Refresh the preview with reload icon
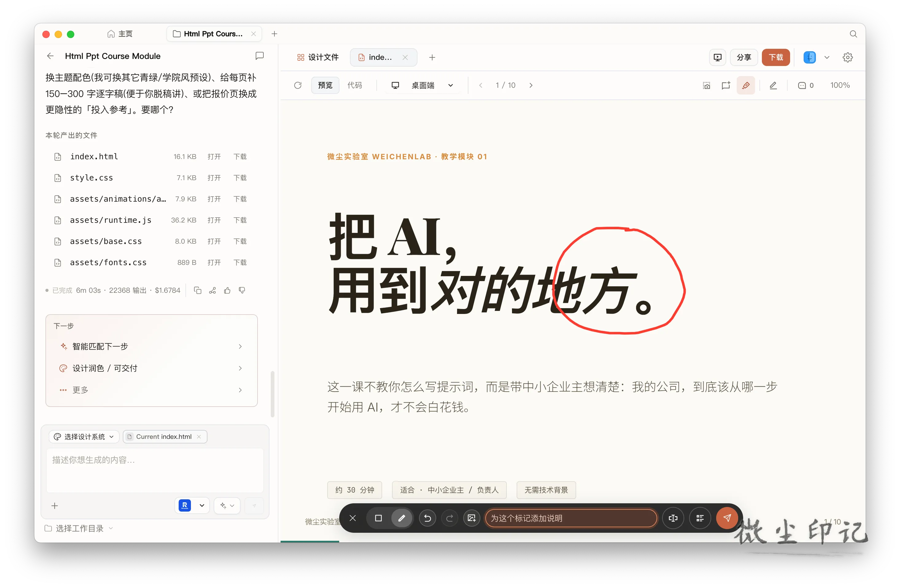Screen dimensions: 900x588 pos(298,85)
